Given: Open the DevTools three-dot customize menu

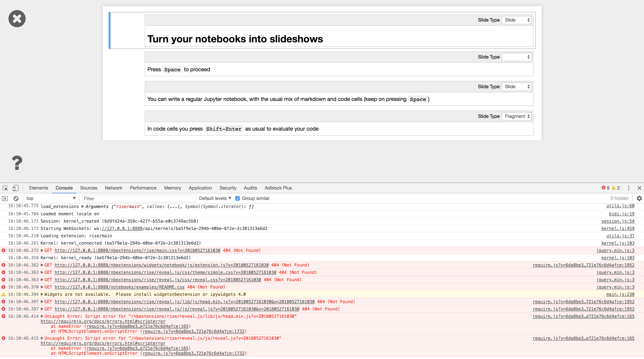Looking at the screenshot, I should click(629, 188).
